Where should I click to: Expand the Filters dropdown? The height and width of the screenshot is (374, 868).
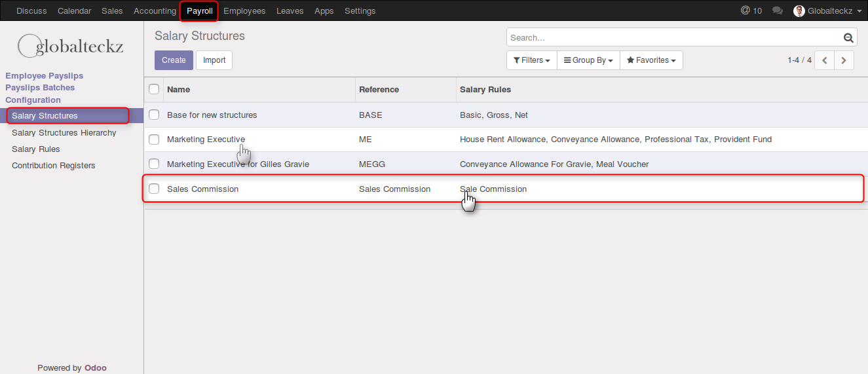click(531, 60)
